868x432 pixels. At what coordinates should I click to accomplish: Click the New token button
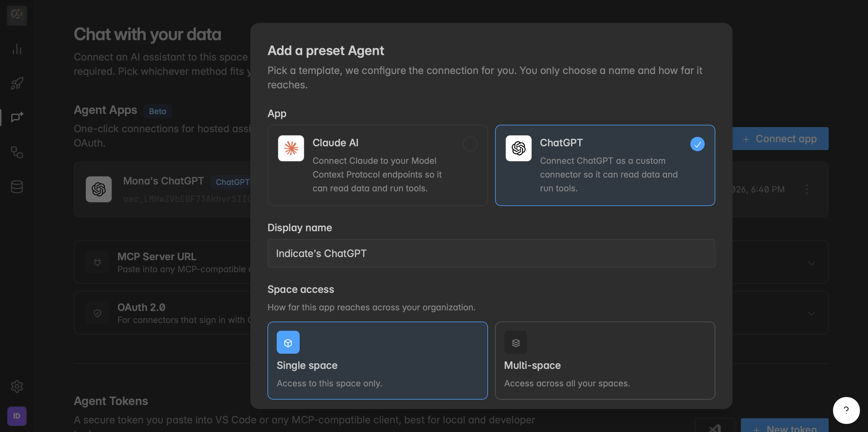pos(784,425)
